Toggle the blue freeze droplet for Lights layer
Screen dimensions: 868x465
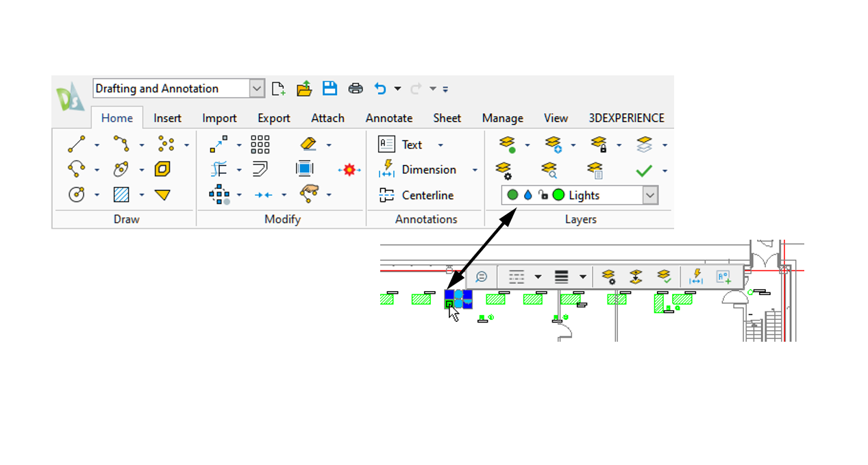point(528,195)
